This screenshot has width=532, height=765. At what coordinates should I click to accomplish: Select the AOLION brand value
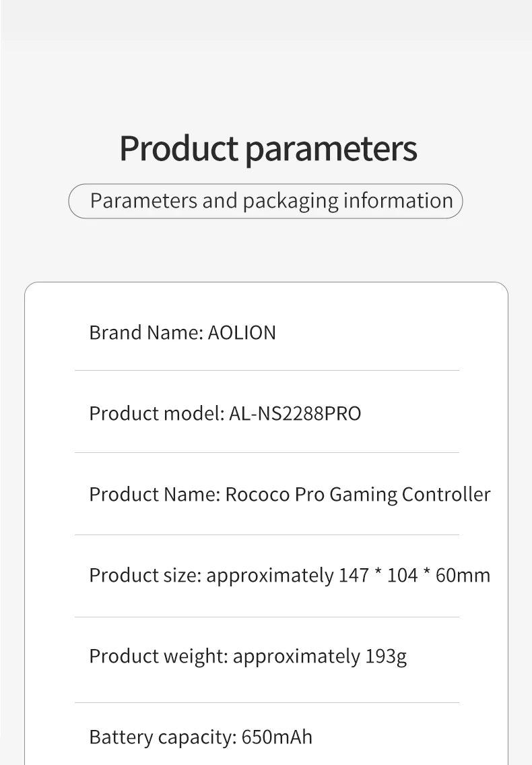coord(242,332)
